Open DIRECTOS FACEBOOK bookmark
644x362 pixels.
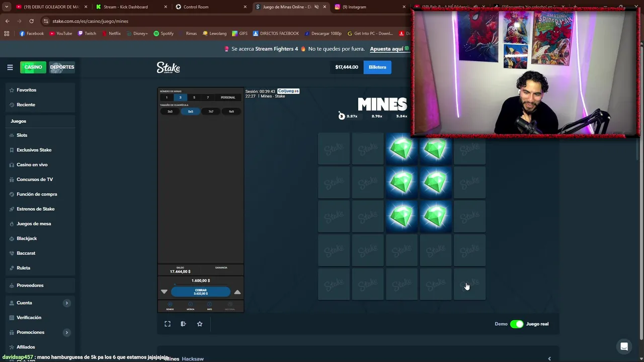[276, 33]
